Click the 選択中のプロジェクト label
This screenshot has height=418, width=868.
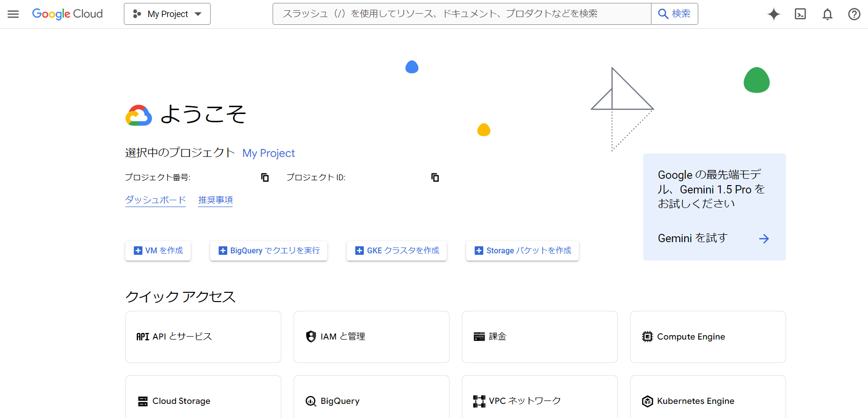click(x=180, y=153)
